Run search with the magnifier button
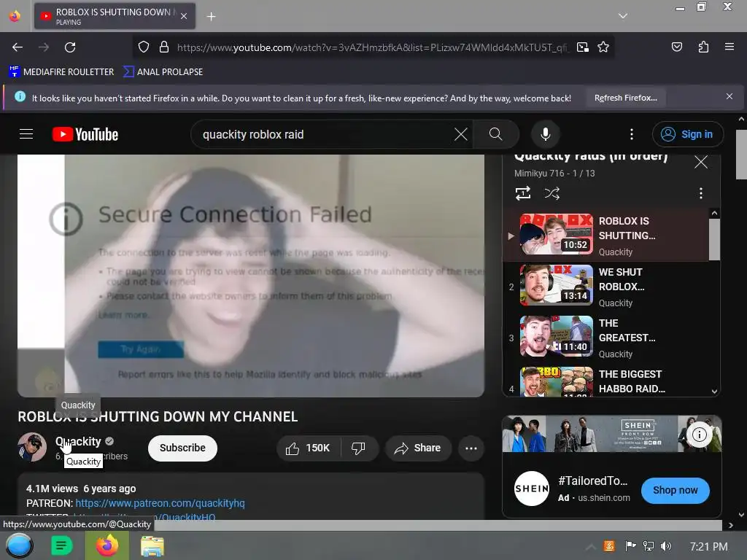This screenshot has width=747, height=560. (x=495, y=134)
